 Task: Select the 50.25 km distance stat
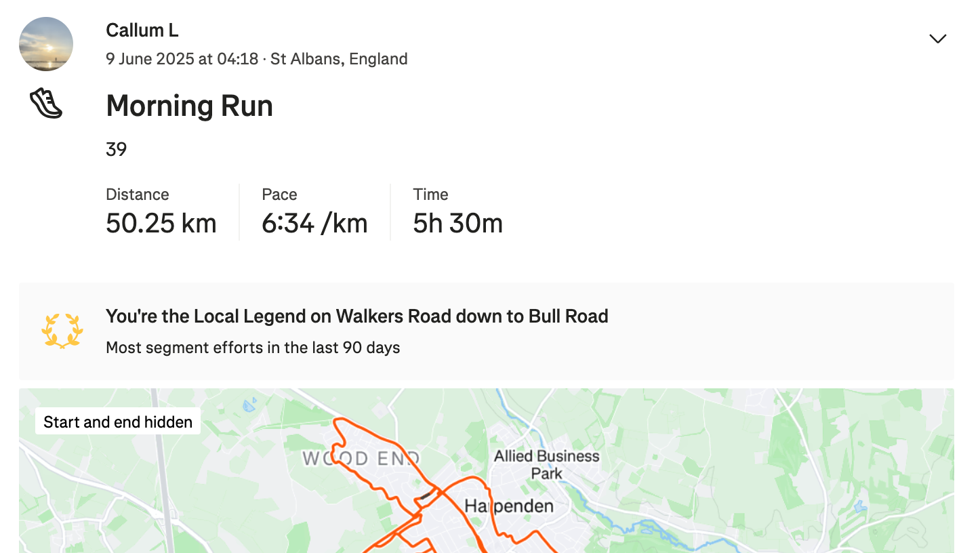(161, 224)
